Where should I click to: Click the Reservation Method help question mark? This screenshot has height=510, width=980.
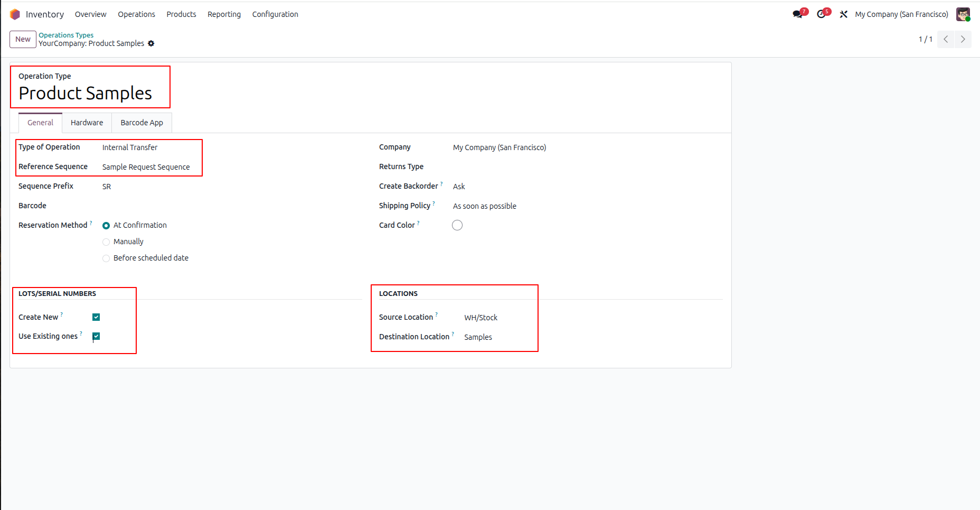(x=91, y=223)
